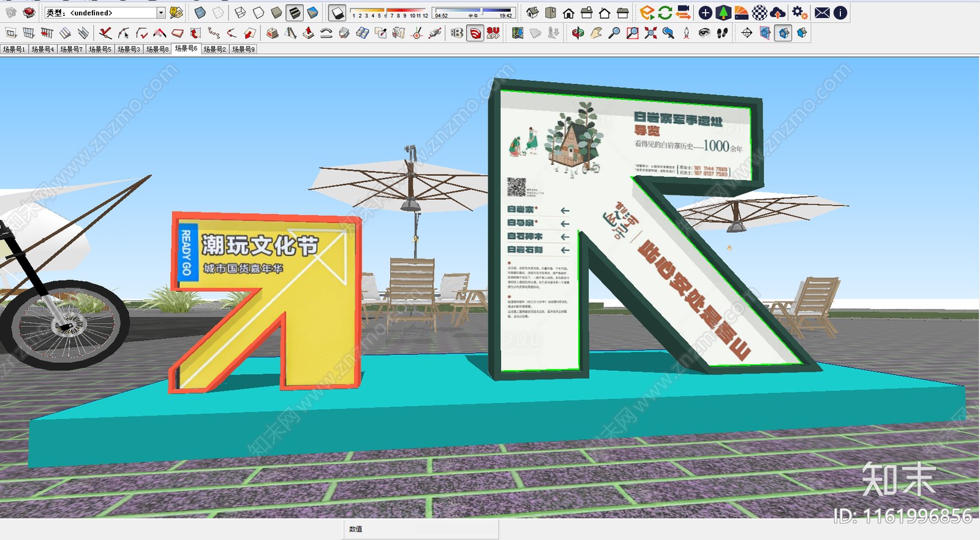Click Zoom Extents
Screen dimensions: 980x540
click(650, 33)
